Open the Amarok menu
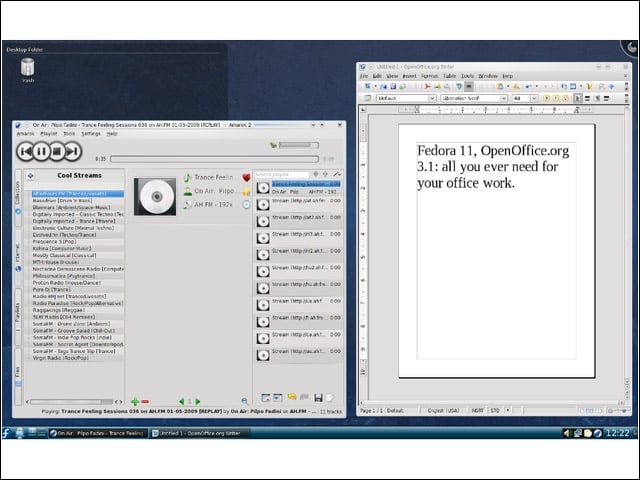The width and height of the screenshot is (640, 480). (25, 134)
